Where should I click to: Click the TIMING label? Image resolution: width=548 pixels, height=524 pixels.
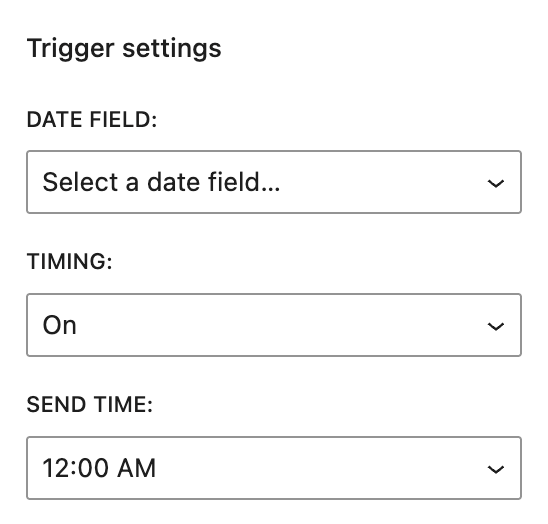point(70,261)
